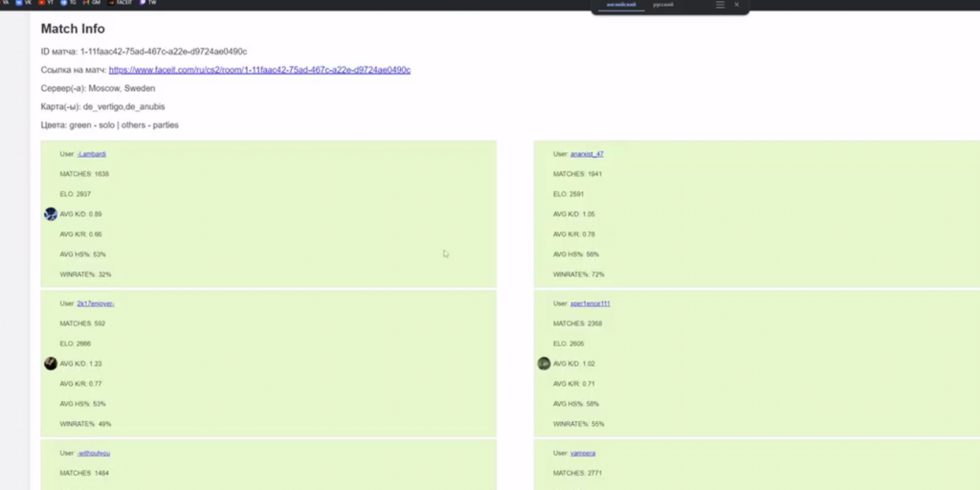Close the translate popup

736,5
